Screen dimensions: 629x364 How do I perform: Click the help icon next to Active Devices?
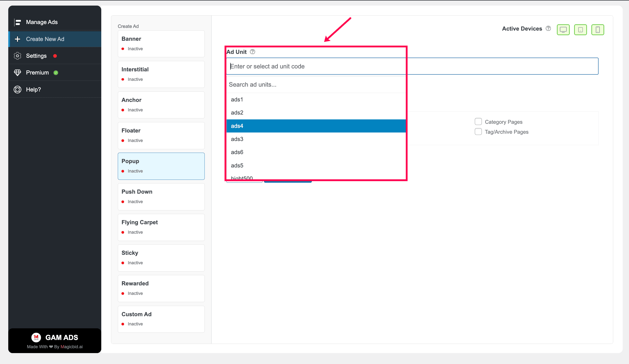click(x=548, y=28)
